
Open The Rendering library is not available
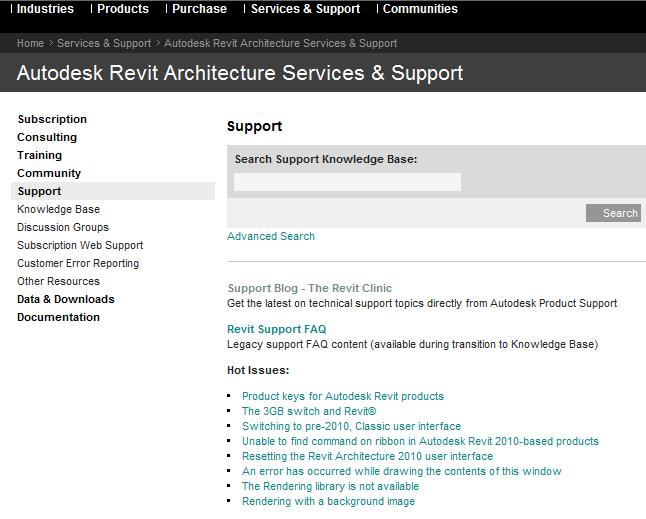tap(330, 486)
